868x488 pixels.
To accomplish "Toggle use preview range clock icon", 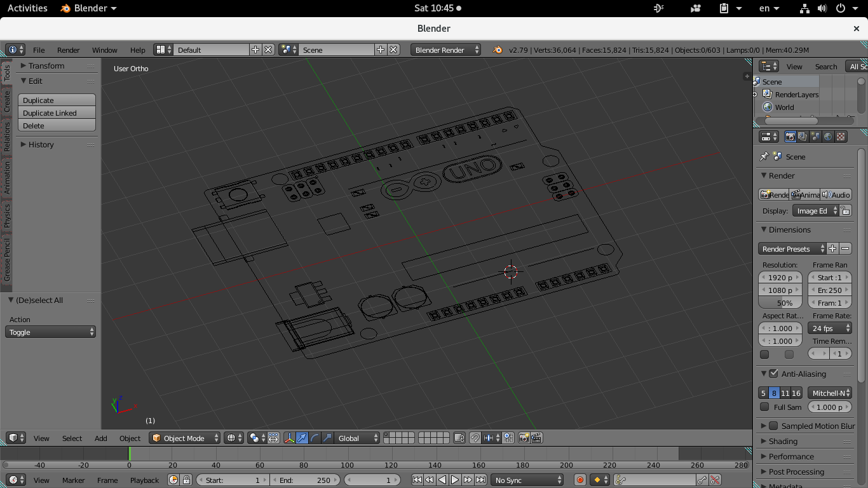I will [x=173, y=480].
